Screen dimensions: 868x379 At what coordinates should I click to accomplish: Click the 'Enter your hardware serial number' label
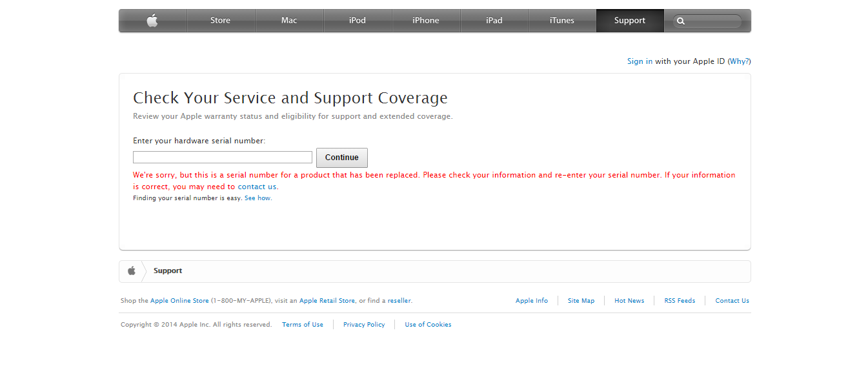point(199,141)
